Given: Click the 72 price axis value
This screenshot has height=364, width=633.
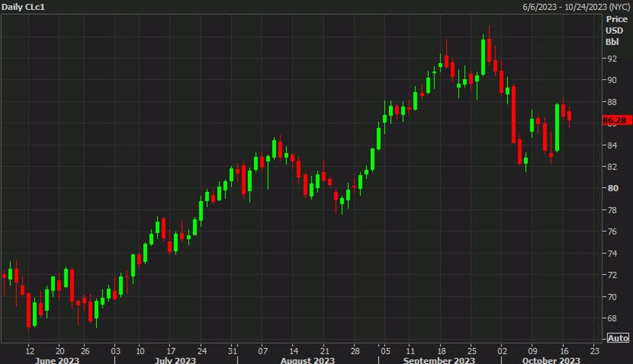Looking at the screenshot, I should tap(612, 275).
